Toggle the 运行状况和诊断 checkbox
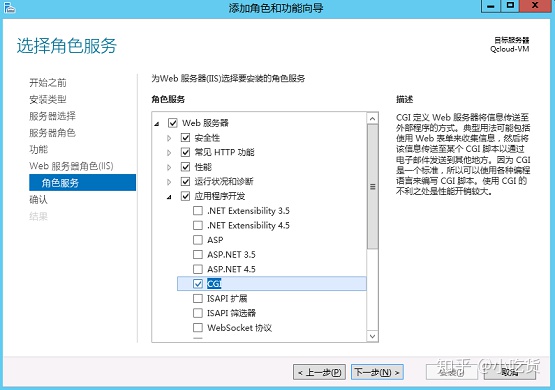Viewport: 555px width, 390px height. [x=185, y=181]
